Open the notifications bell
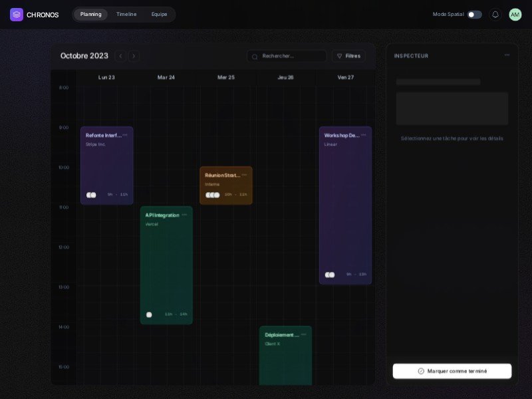 [495, 15]
